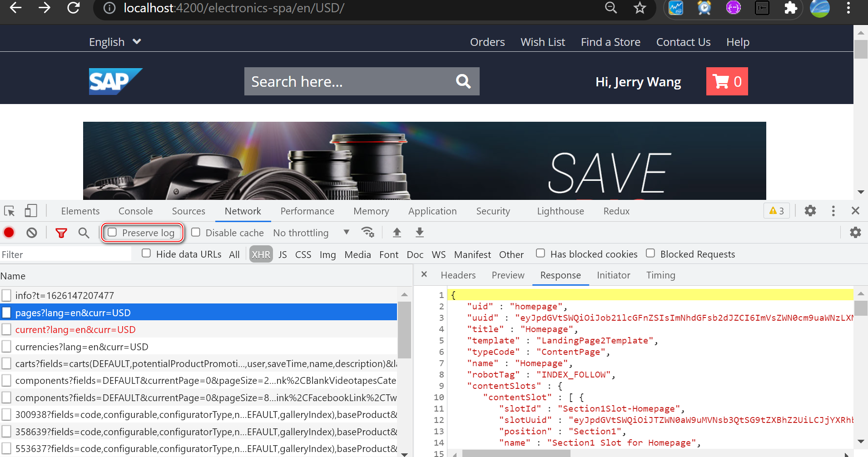Open the English language dropdown

115,42
